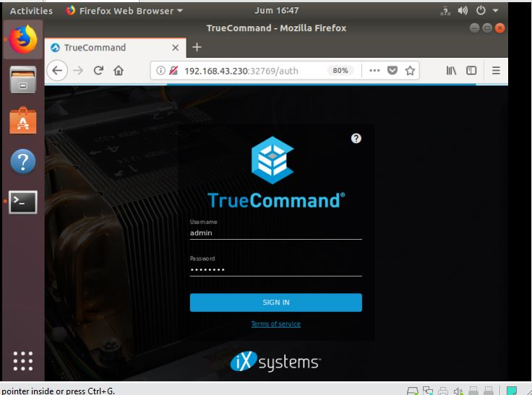This screenshot has height=395, width=532.
Task: Click the iXsystems logo
Action: coord(275,362)
